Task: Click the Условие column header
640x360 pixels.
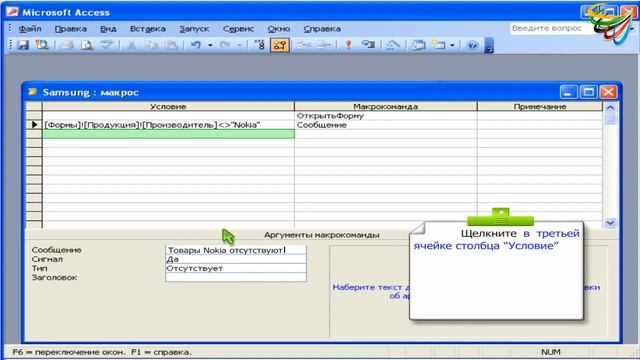Action: 168,106
